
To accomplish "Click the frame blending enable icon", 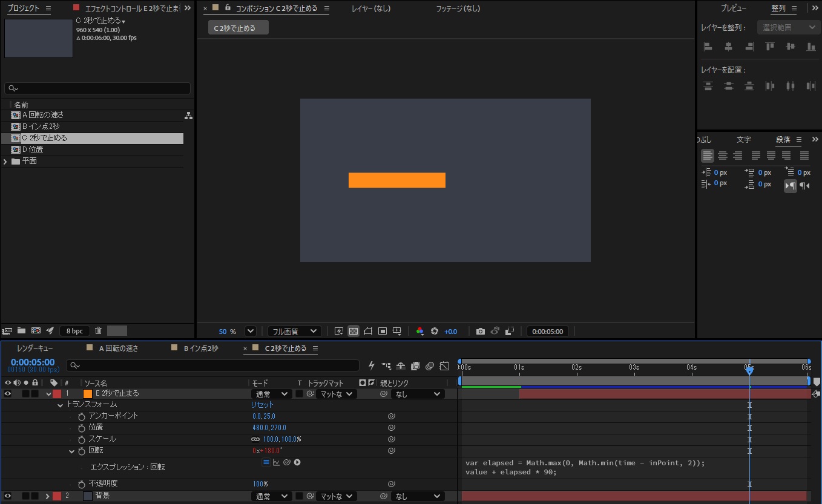I will (415, 365).
